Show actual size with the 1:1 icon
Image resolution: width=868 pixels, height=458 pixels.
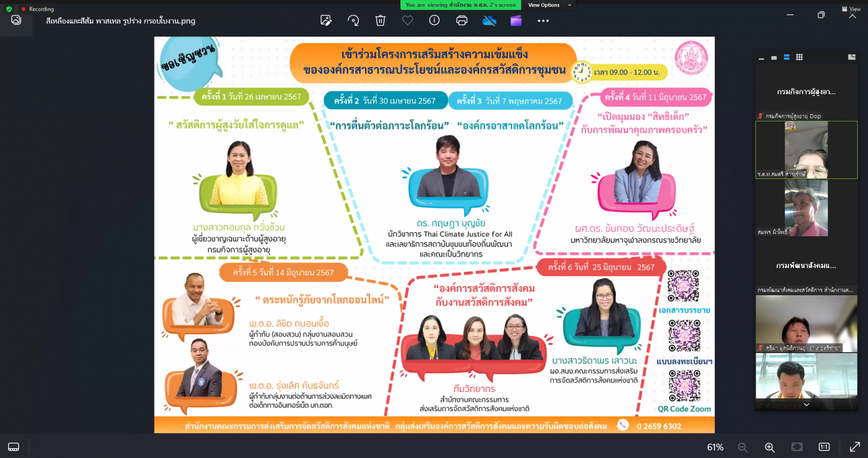click(x=824, y=447)
